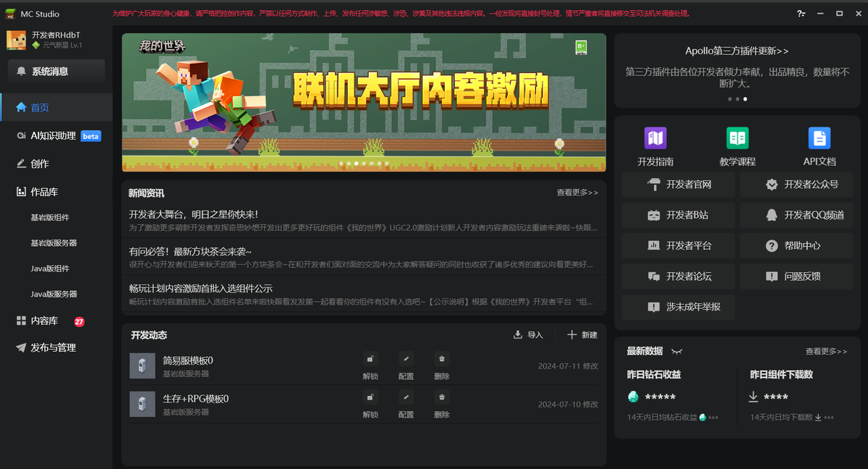Click the user avatar of 开发者RHdbT

pos(17,40)
